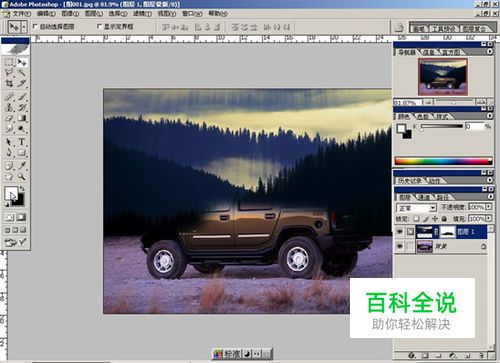Select the Magic Wand tool
Image resolution: width=500 pixels, height=363 pixels.
pyautogui.click(x=22, y=73)
